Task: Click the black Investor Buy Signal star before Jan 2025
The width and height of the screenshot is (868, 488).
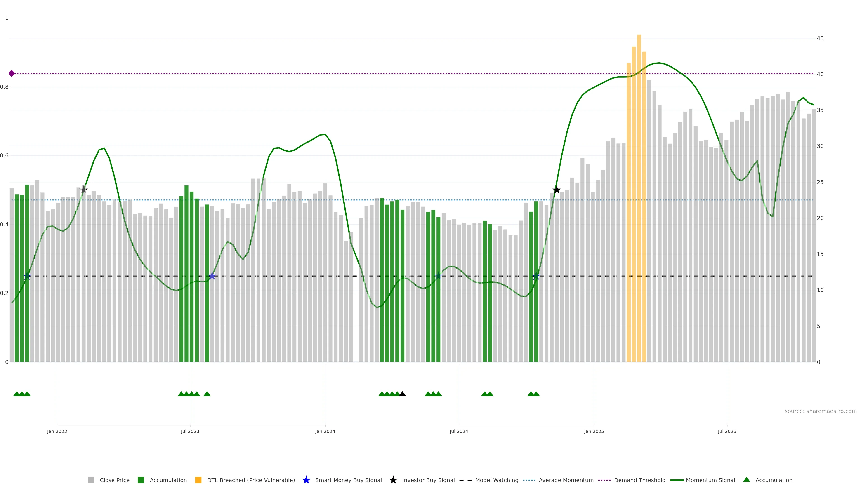Action: [x=557, y=190]
